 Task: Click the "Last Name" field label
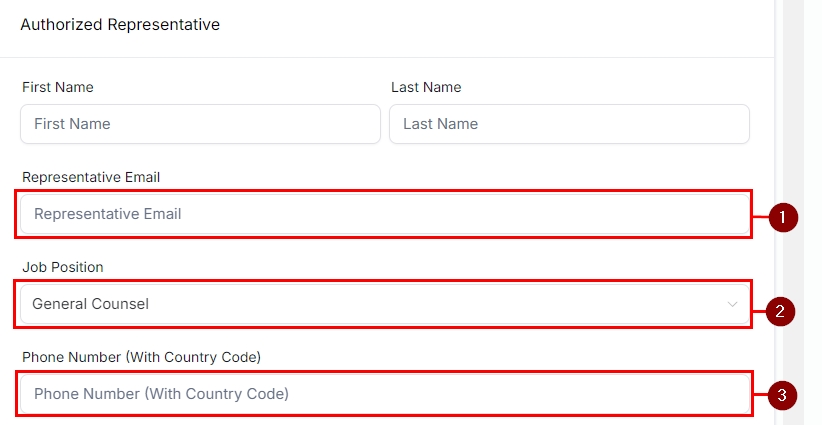point(426,87)
